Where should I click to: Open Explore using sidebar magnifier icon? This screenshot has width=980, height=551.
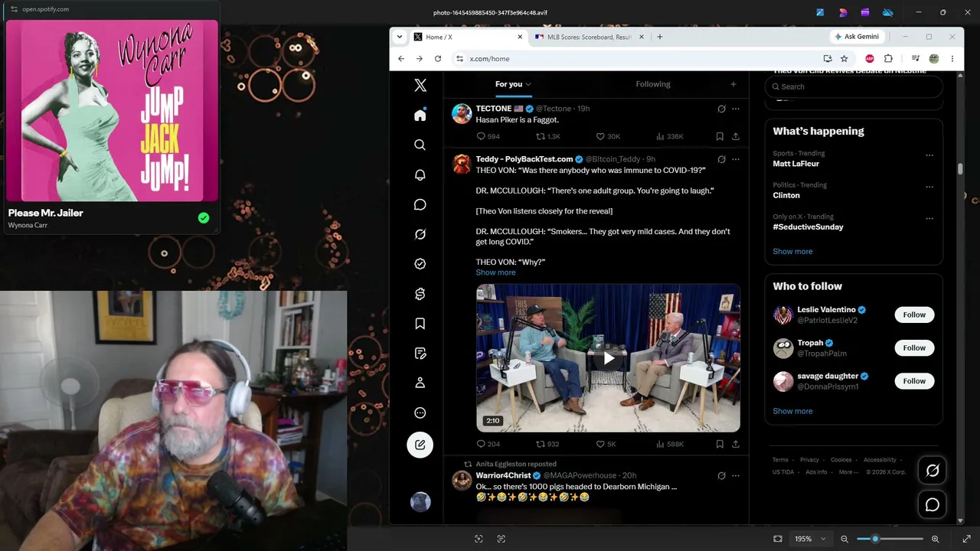[420, 145]
